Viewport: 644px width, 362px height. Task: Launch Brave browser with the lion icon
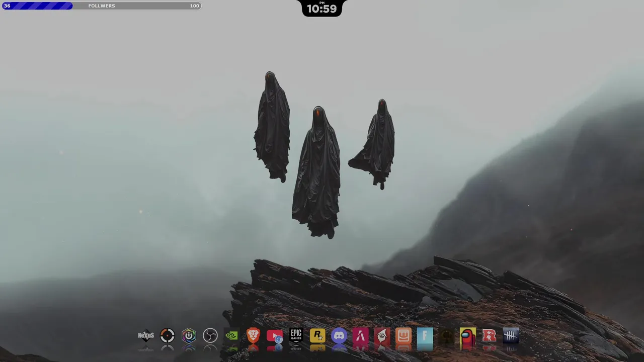pos(253,335)
